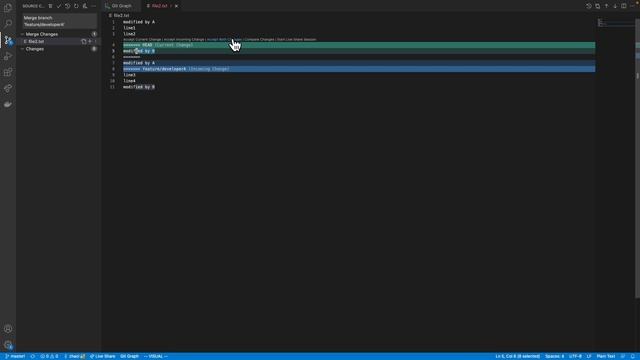Click the 'line1' text on line 2
The image size is (640, 360).
click(129, 28)
